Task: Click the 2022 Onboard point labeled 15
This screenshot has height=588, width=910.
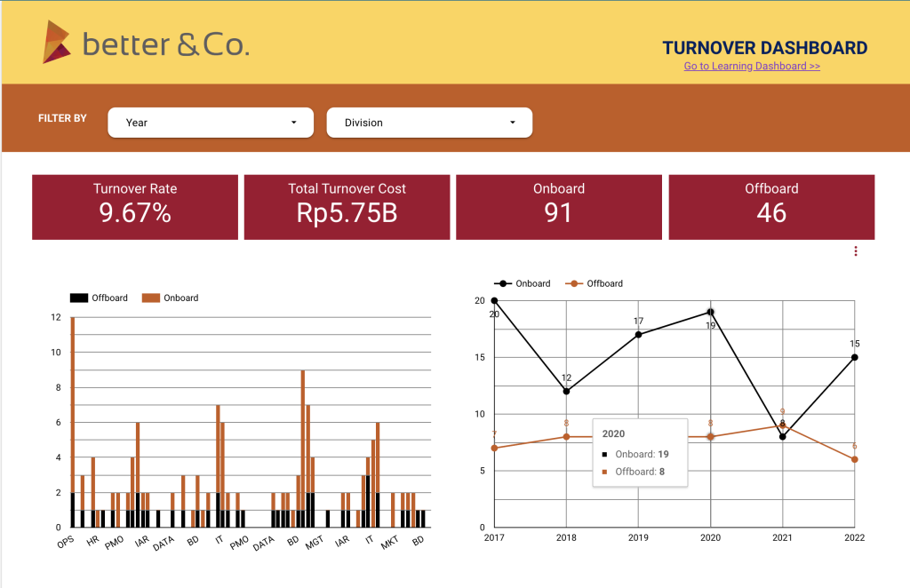Action: coord(854,358)
